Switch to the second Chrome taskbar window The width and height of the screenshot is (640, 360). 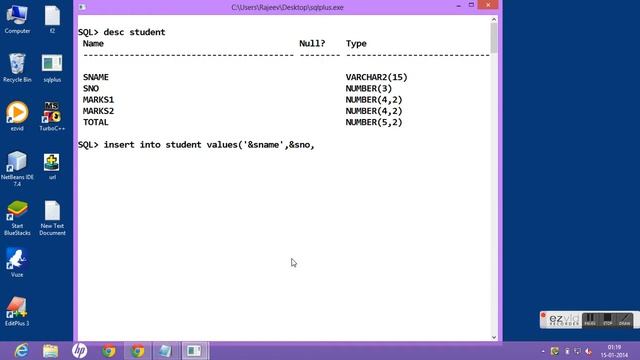point(138,351)
